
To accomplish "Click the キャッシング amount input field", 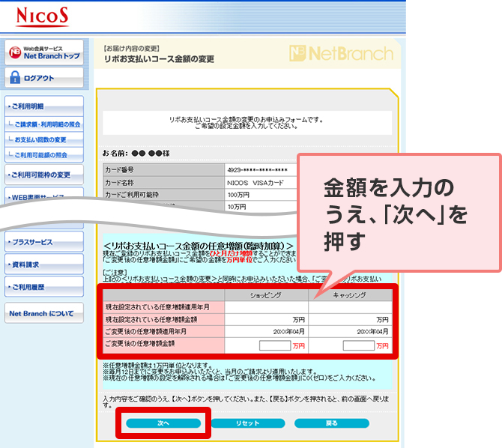I will point(357,345).
